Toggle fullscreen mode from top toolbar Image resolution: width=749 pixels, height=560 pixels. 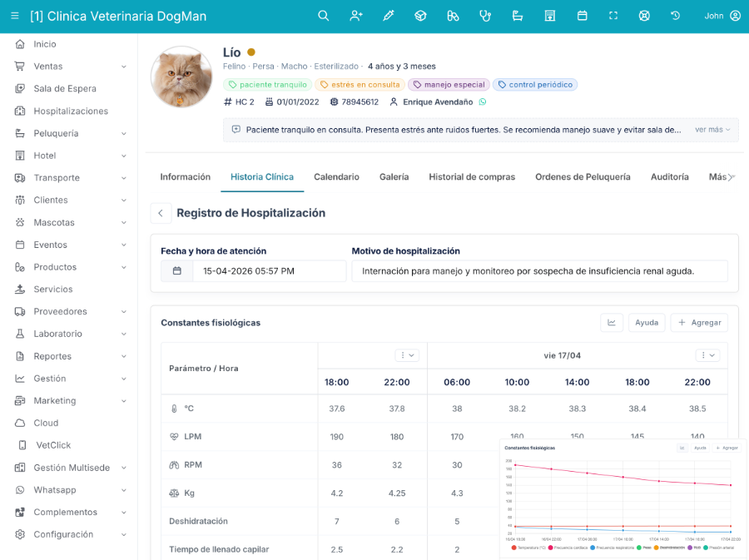click(x=613, y=16)
